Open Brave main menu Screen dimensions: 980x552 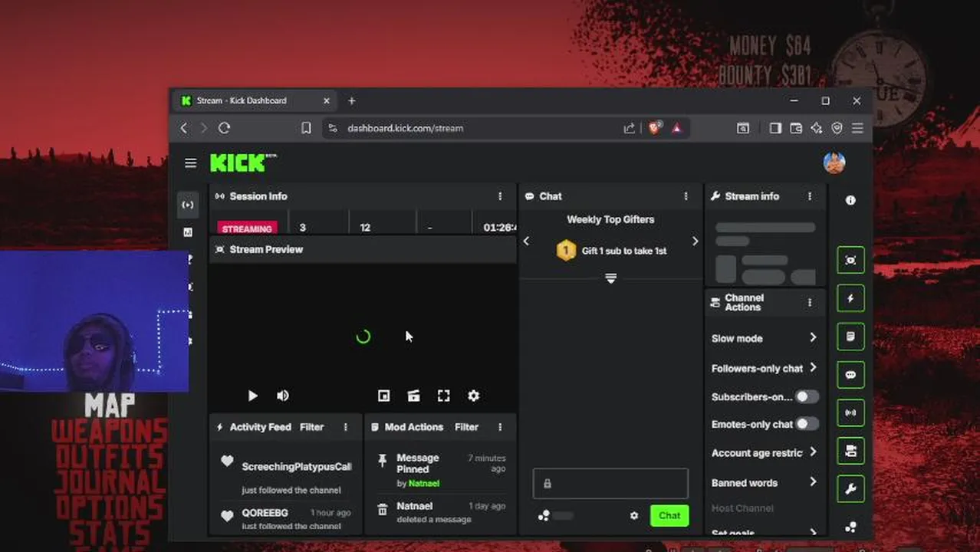(857, 128)
